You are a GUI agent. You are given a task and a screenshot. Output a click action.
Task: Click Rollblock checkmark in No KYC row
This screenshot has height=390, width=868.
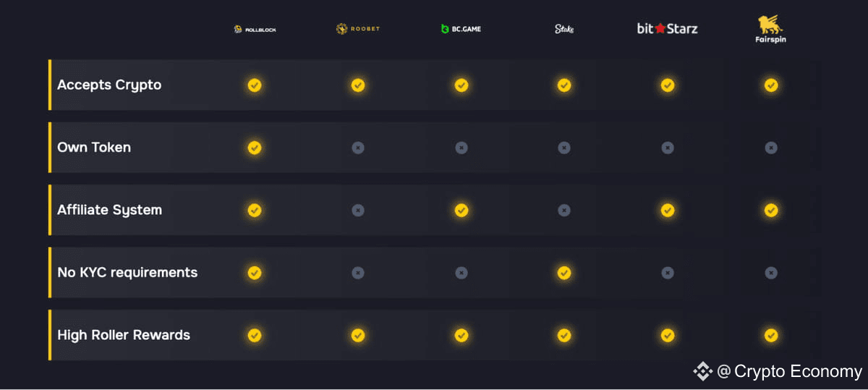tap(255, 273)
